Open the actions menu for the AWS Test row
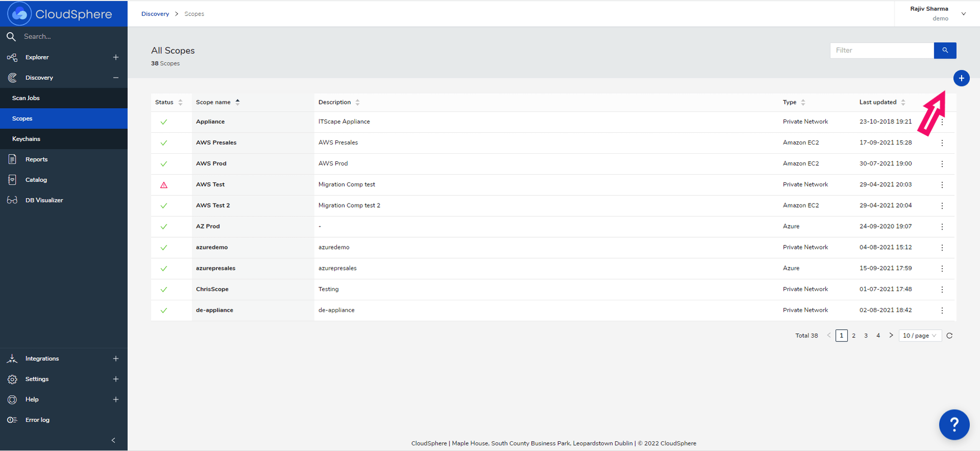Image resolution: width=980 pixels, height=451 pixels. point(942,185)
